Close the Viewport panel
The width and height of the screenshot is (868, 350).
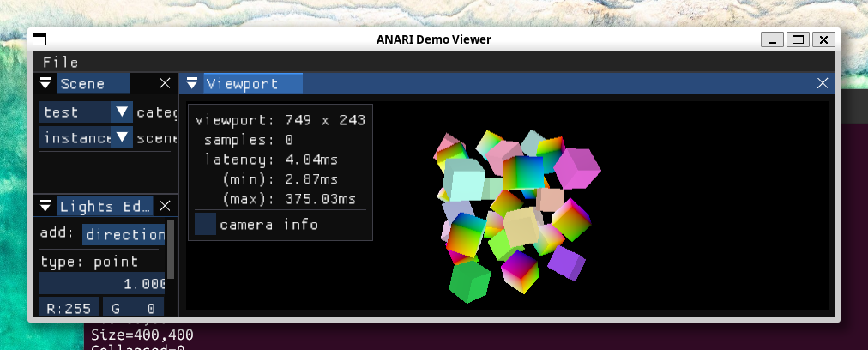(822, 83)
